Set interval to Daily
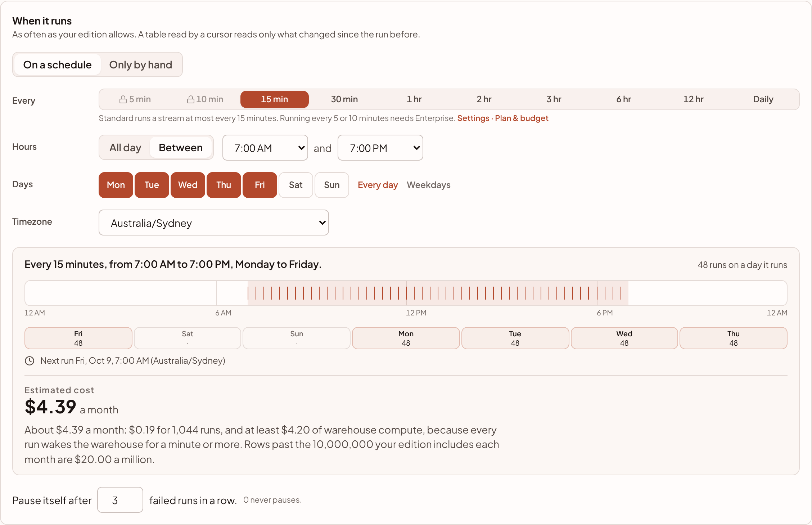Image resolution: width=812 pixels, height=525 pixels. click(763, 99)
